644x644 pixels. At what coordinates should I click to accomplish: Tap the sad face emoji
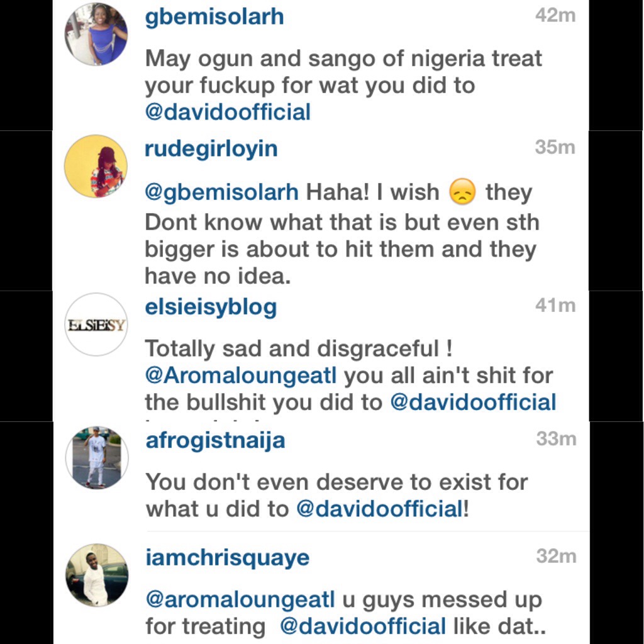(462, 192)
